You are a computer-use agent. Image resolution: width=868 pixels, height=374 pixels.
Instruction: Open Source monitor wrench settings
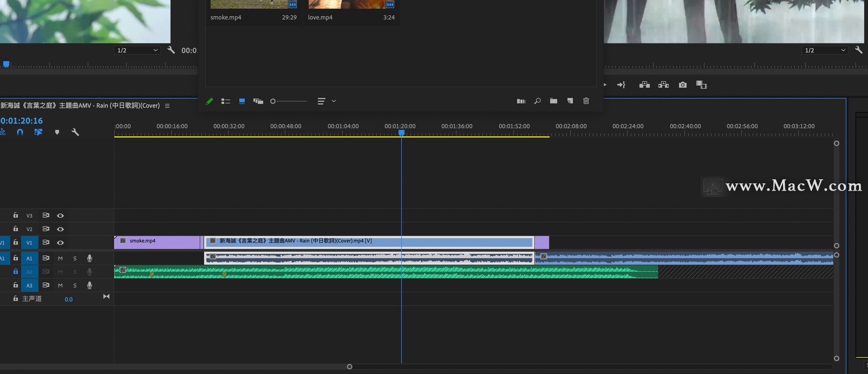(171, 50)
